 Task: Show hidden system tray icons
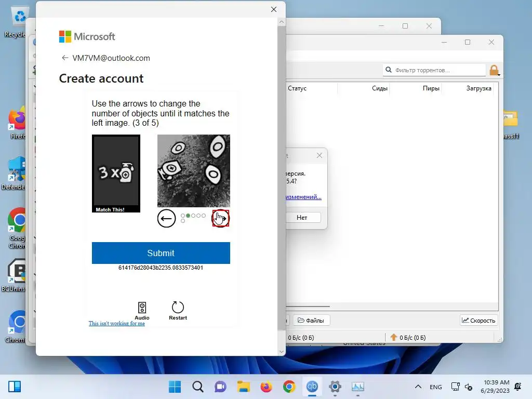tap(418, 387)
